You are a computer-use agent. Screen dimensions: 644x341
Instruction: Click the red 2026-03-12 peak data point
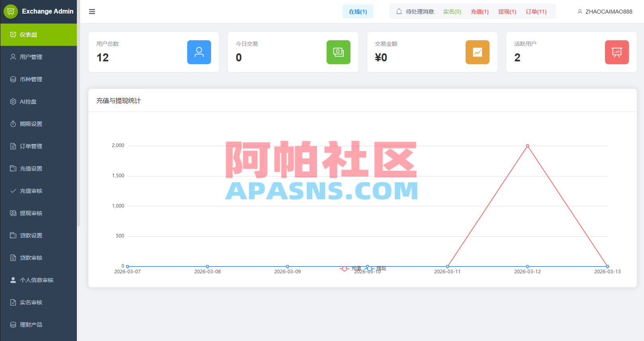tap(527, 146)
